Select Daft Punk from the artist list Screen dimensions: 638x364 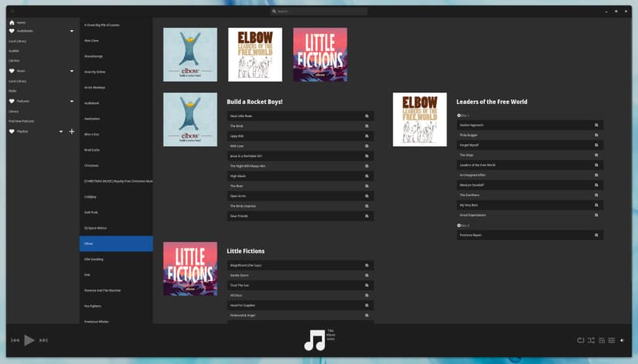91,212
